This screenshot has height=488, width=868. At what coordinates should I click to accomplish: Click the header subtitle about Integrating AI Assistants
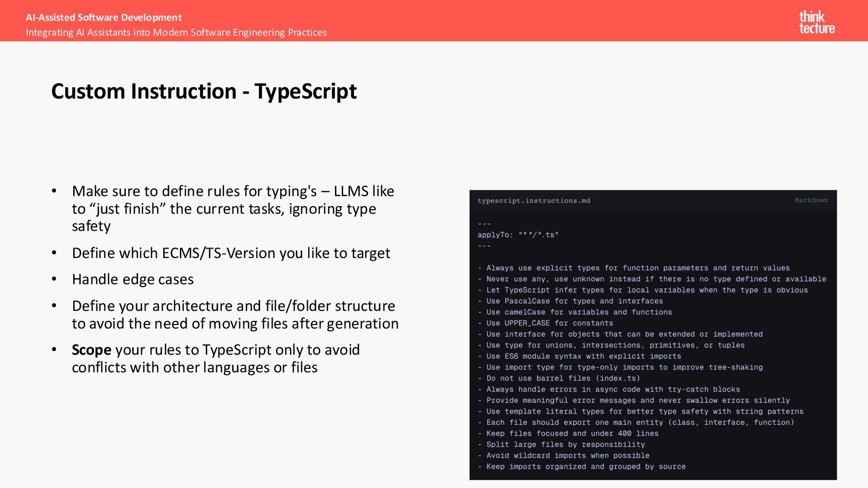[x=176, y=33]
